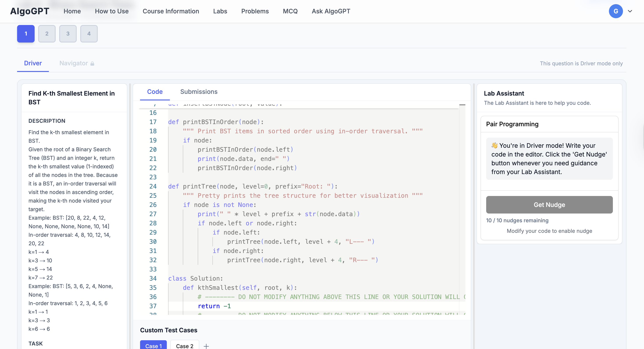Image resolution: width=644 pixels, height=349 pixels.
Task: Click the plus icon to add test case
Action: [206, 346]
